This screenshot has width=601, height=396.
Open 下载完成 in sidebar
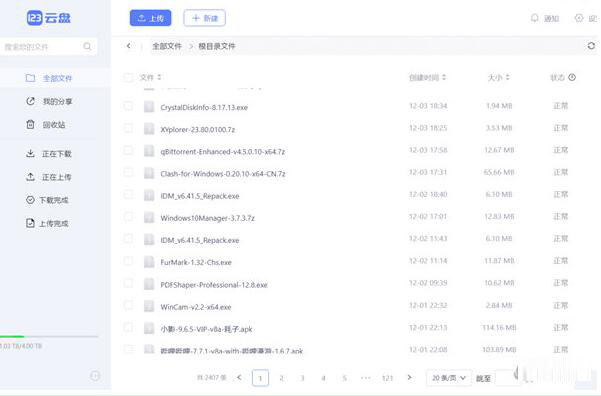(48, 200)
